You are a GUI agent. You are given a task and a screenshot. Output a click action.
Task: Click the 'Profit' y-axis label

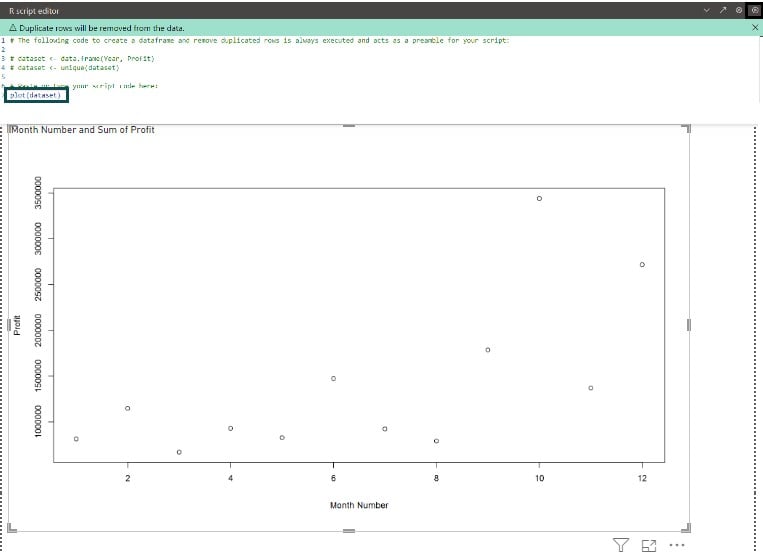pyautogui.click(x=17, y=325)
